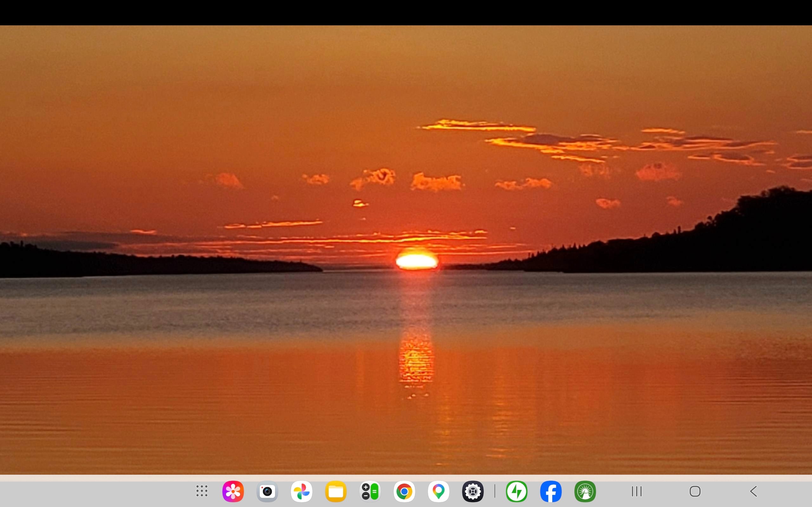This screenshot has width=812, height=507.
Task: Tap the black bar above the photo
Action: [x=406, y=12]
